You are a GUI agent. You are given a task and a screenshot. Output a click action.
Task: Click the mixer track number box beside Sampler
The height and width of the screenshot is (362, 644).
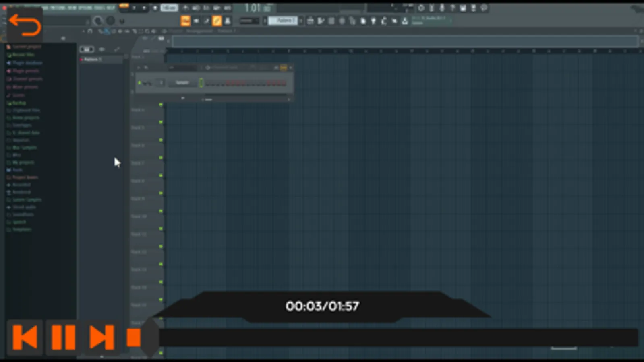[160, 82]
